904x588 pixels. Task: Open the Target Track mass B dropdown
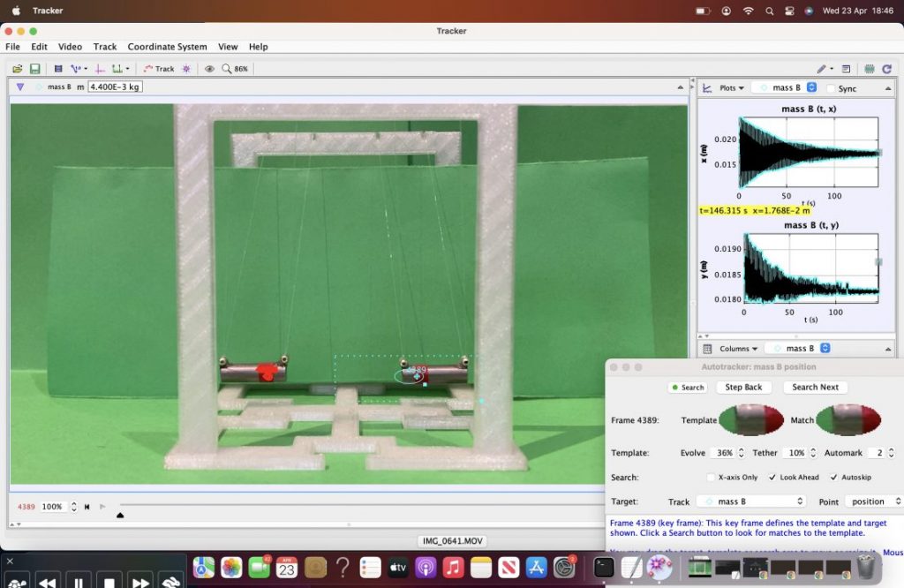tap(751, 501)
